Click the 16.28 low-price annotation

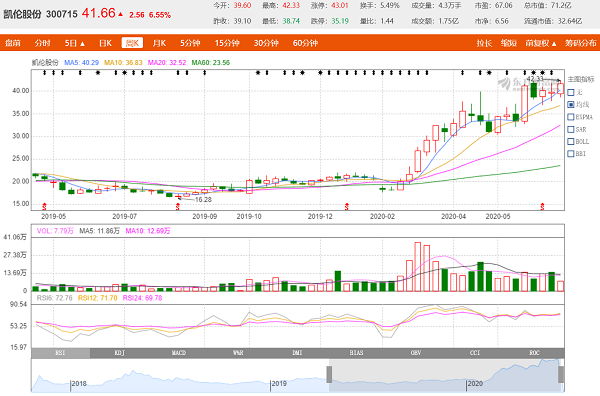(203, 200)
